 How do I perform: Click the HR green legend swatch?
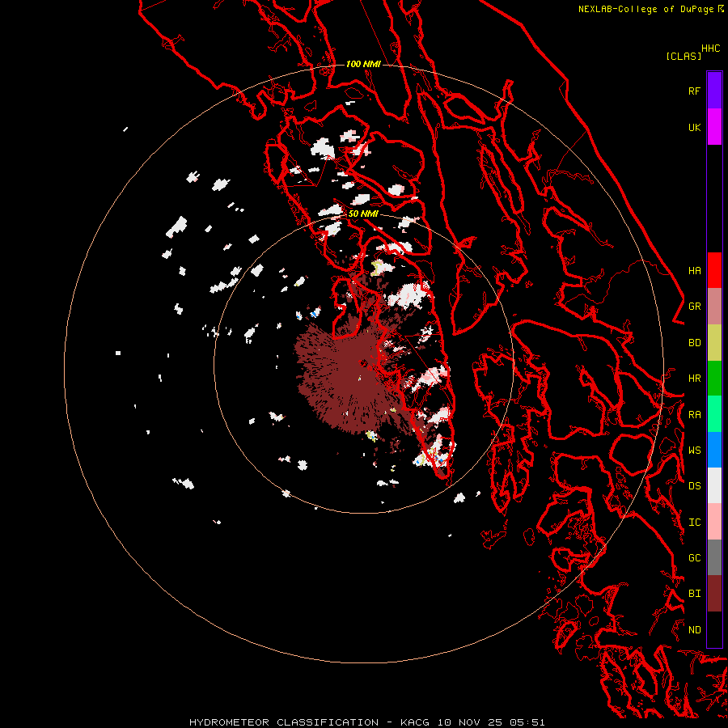[714, 379]
